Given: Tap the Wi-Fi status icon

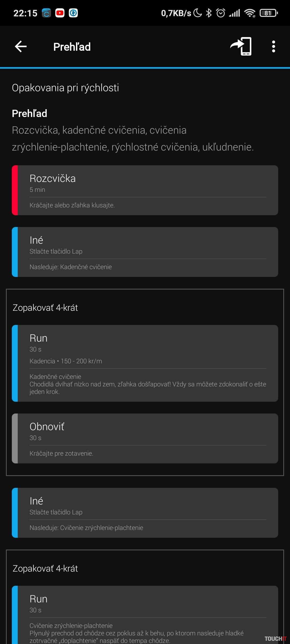Looking at the screenshot, I should click(250, 13).
